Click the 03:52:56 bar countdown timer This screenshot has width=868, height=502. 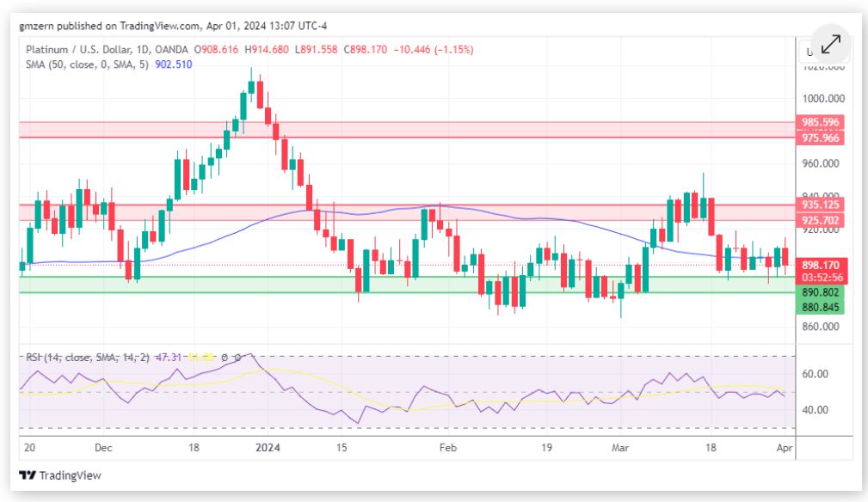(x=820, y=279)
